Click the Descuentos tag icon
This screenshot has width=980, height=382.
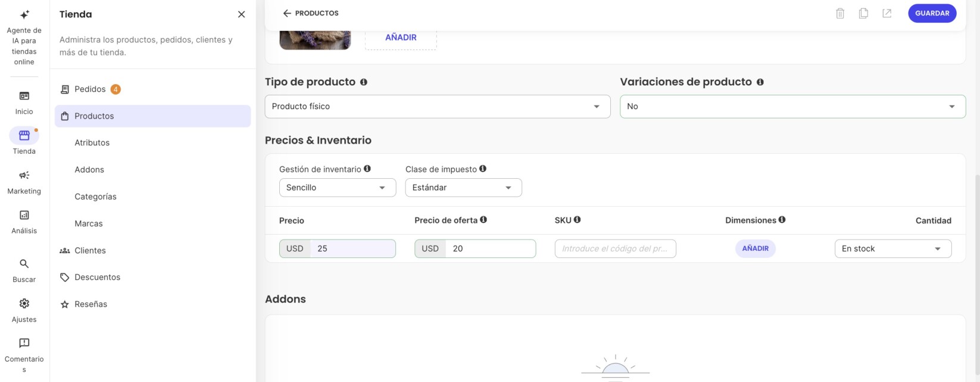click(65, 277)
